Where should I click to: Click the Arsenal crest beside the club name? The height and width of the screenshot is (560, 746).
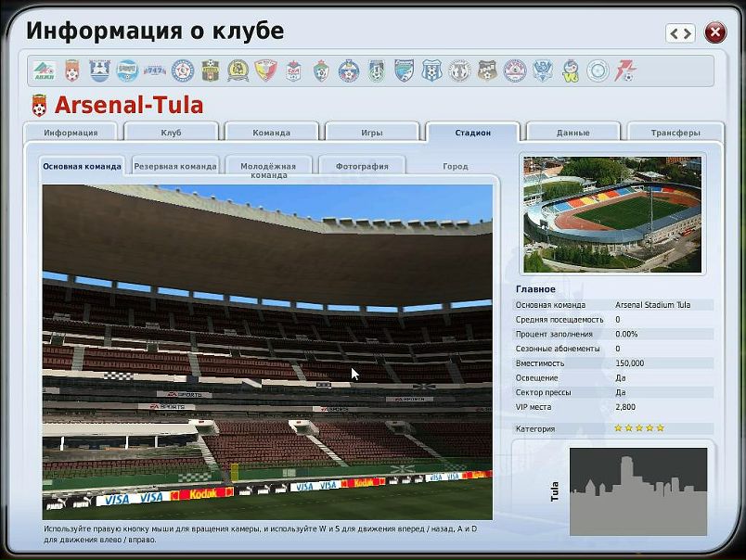point(39,105)
